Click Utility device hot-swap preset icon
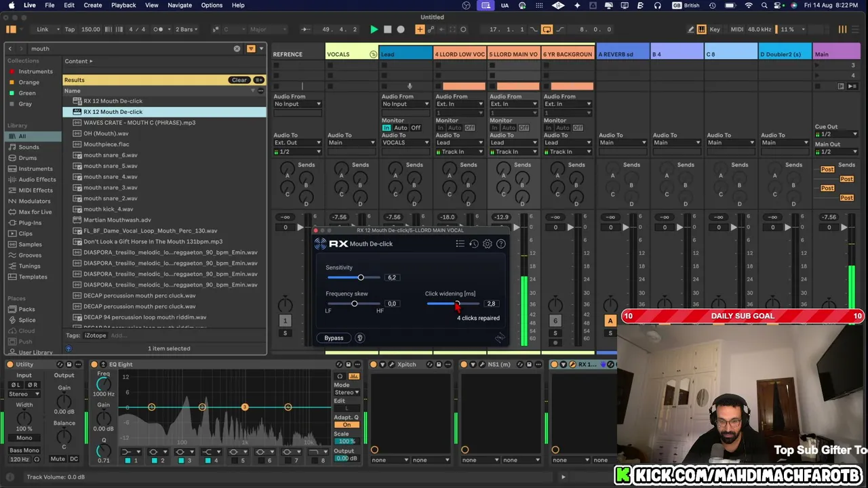The width and height of the screenshot is (868, 488). coord(60,365)
